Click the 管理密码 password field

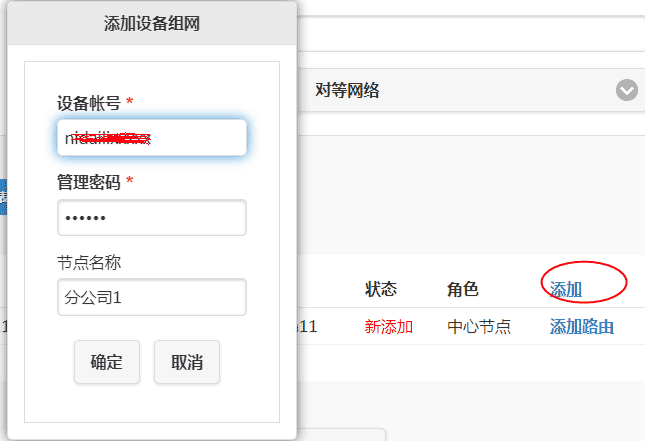[x=151, y=218]
